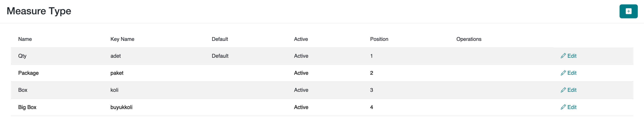Click the Operations column header
This screenshot has width=644, height=122.
pyautogui.click(x=469, y=39)
